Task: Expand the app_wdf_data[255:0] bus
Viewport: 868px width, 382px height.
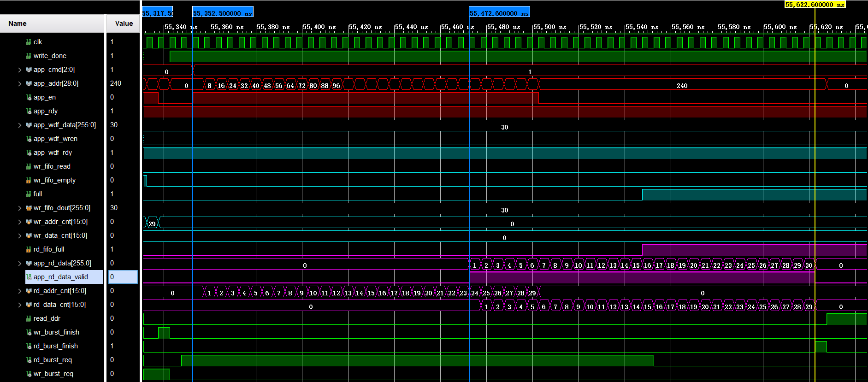Action: 20,125
